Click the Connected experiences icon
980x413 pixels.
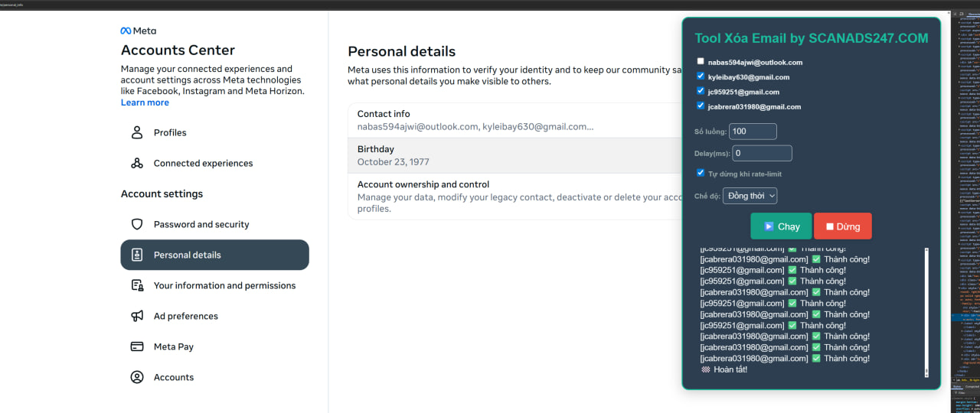coord(137,163)
